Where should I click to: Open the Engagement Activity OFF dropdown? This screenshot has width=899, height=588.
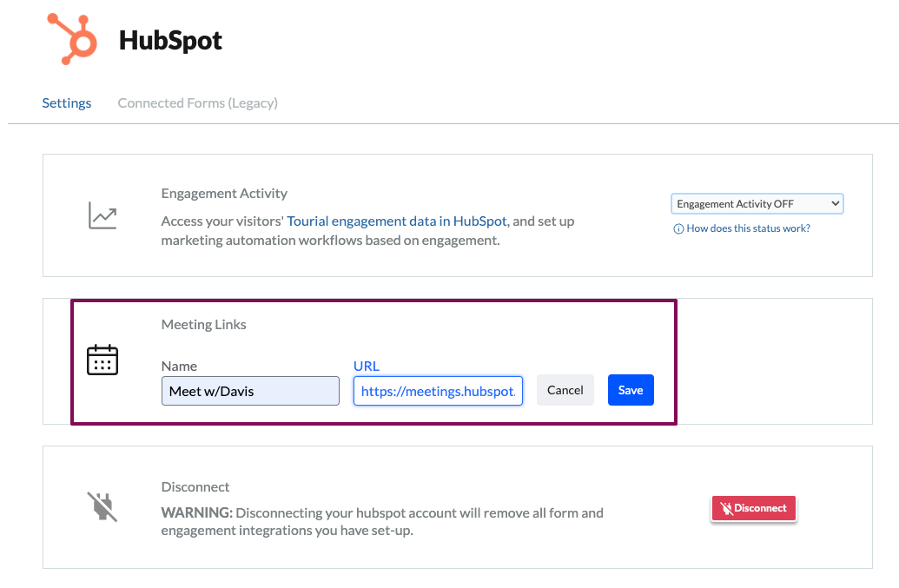click(757, 203)
